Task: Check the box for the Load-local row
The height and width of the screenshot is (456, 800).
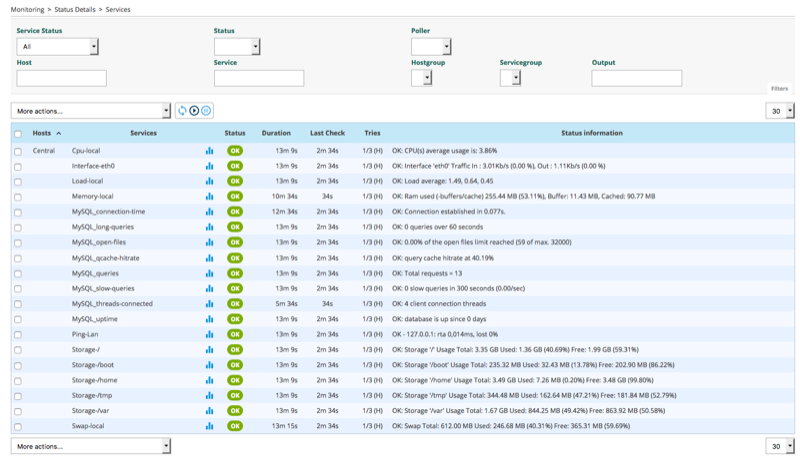Action: tap(18, 182)
